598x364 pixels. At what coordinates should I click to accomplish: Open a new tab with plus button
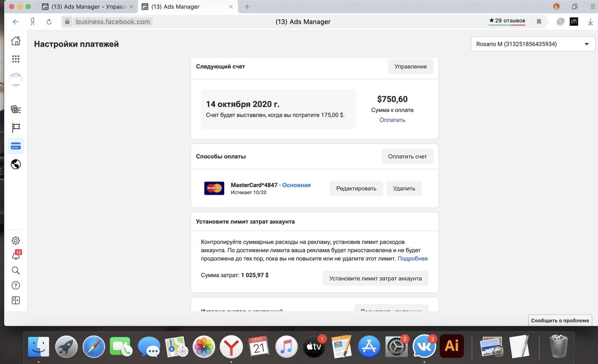247,7
